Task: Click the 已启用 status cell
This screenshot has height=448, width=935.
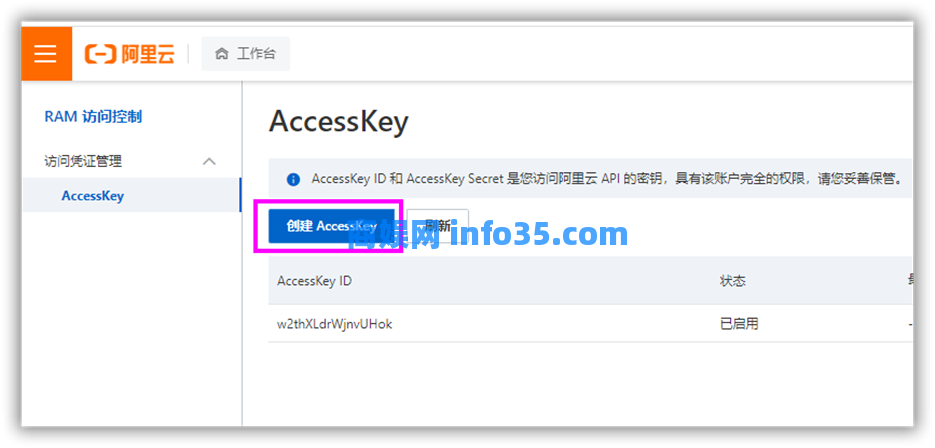Action: click(x=739, y=324)
